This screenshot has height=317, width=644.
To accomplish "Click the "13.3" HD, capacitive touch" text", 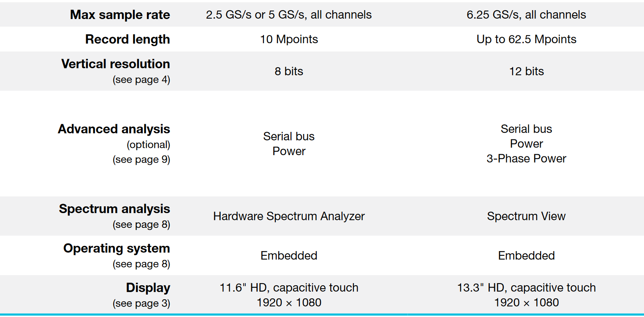I will click(527, 288).
